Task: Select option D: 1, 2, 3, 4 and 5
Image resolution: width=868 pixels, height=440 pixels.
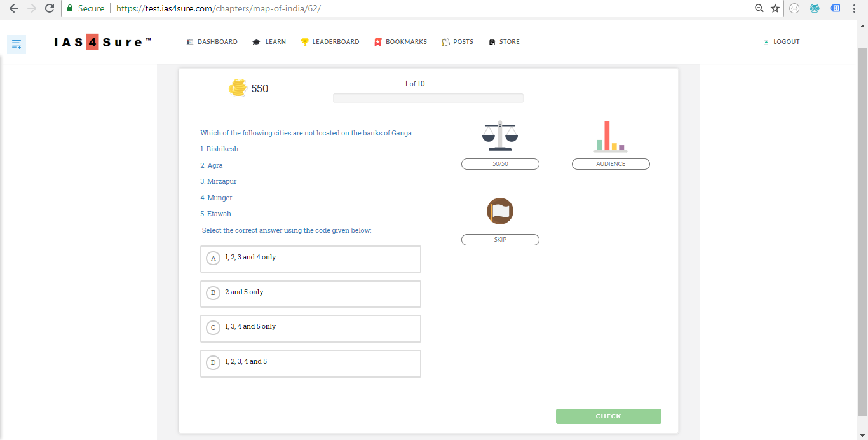Action: click(x=310, y=363)
